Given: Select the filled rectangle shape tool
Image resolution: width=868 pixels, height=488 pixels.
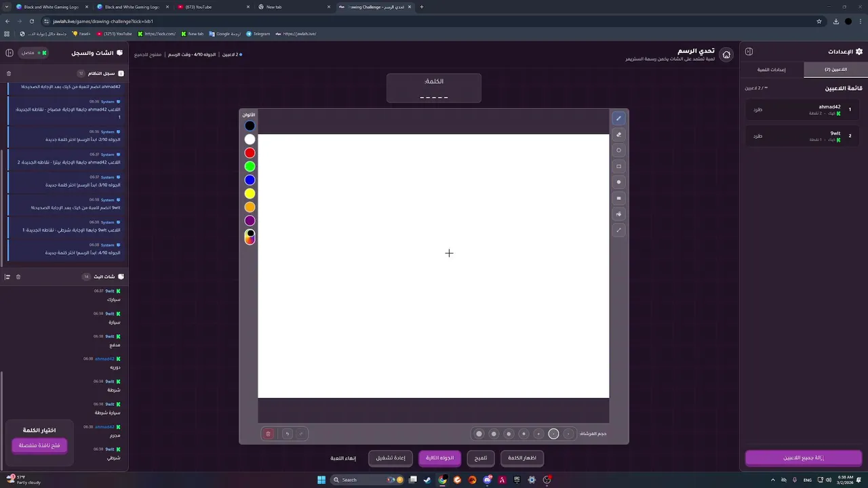Looking at the screenshot, I should (x=618, y=198).
